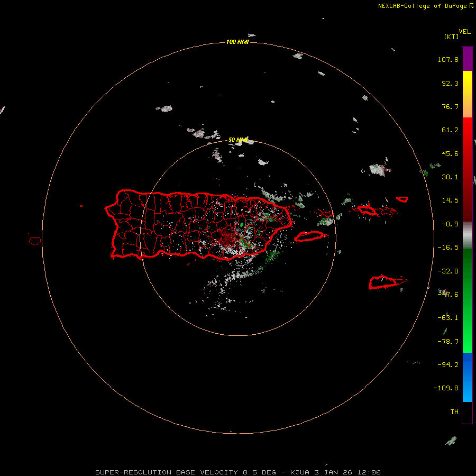
Task: Click the dark red radar echo cluster at center
Action: tap(227, 239)
